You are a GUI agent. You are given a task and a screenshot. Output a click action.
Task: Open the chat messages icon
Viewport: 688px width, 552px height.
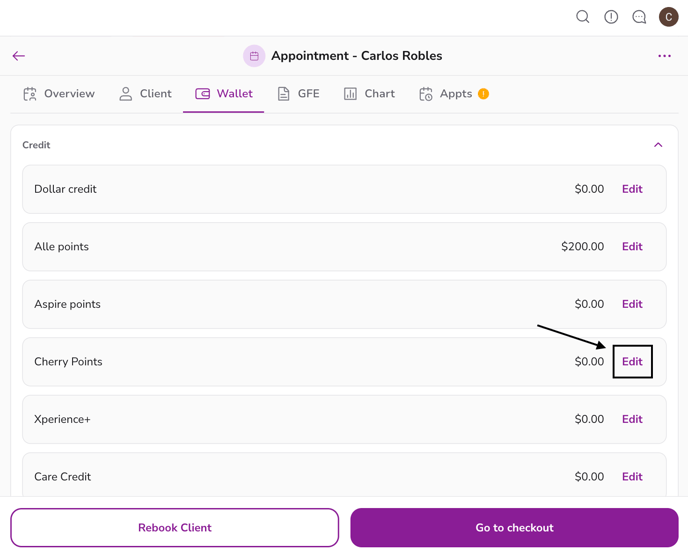click(639, 17)
